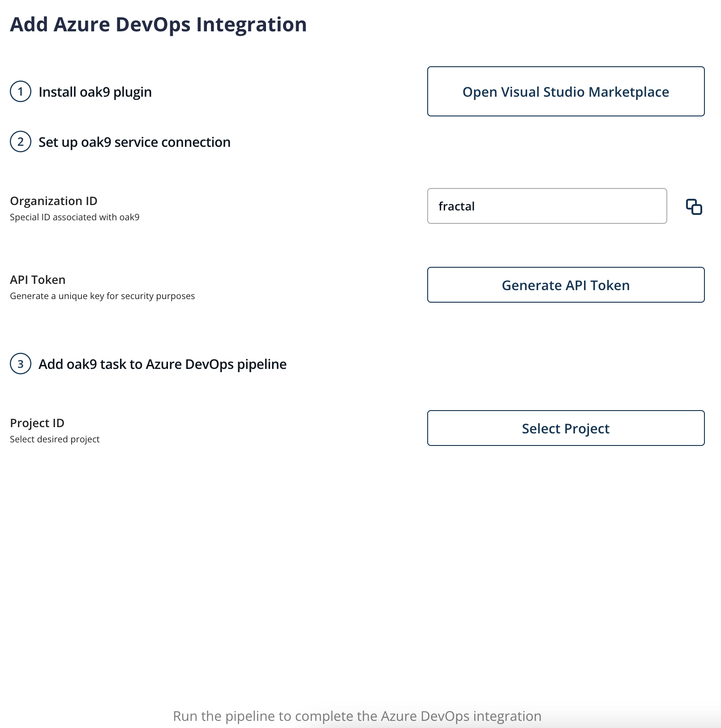Viewport: 721px width, 728px height.
Task: Click the Add Azure DevOps Integration heading
Action: tap(158, 25)
